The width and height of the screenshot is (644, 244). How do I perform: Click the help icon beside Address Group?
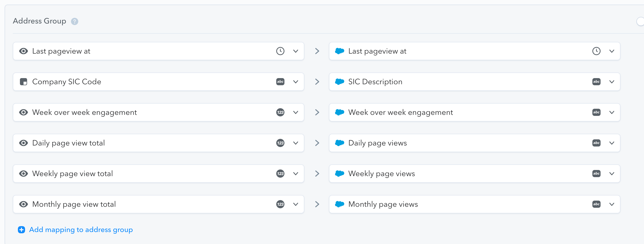click(x=75, y=21)
